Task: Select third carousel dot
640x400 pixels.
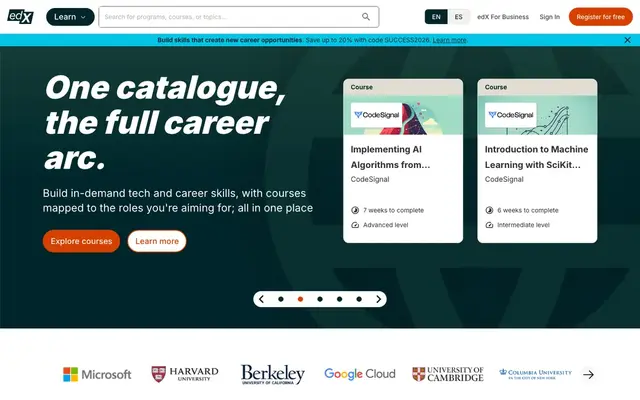Action: click(x=320, y=299)
